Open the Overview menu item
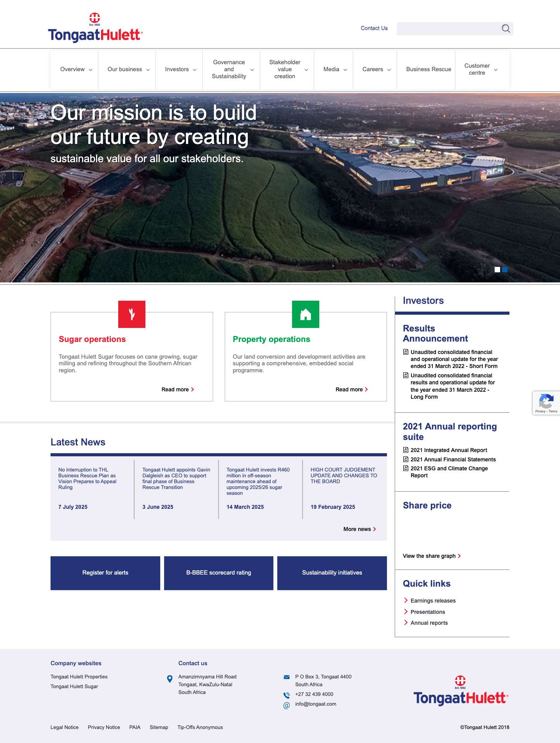Viewport: 560px width, 743px height. point(72,69)
